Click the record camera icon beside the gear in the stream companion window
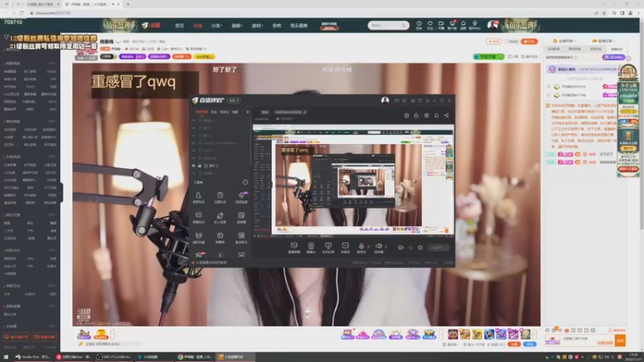The image size is (644, 362). tap(400, 248)
